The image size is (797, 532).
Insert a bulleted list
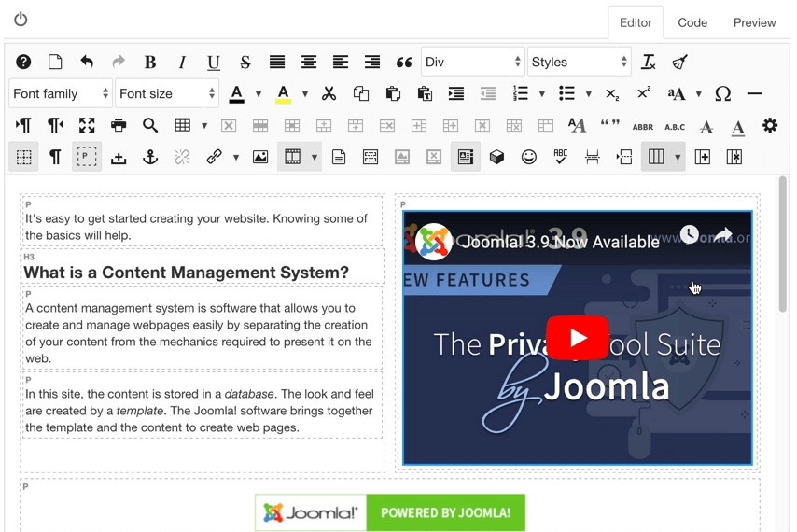(x=566, y=93)
